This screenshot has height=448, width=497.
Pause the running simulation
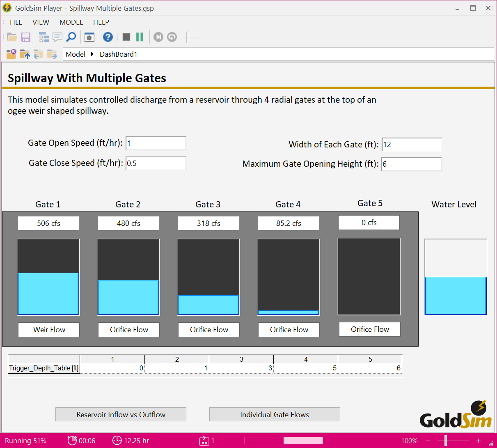tap(140, 37)
